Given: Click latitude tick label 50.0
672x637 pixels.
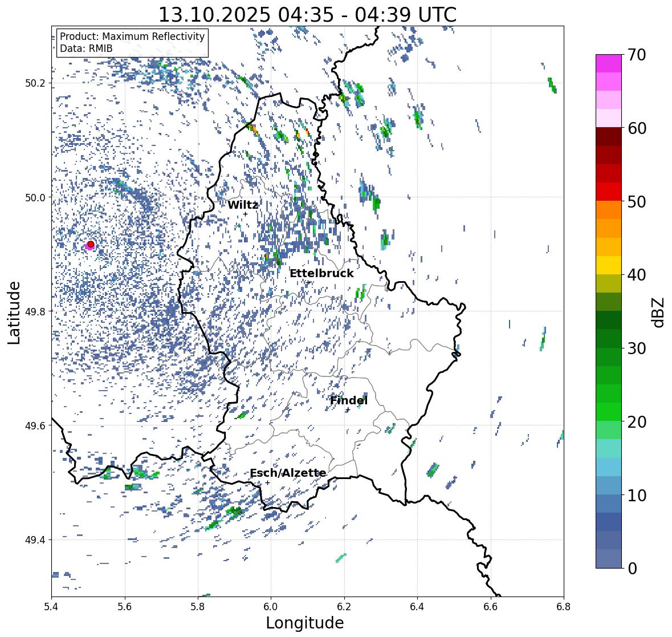Looking at the screenshot, I should pos(35,198).
